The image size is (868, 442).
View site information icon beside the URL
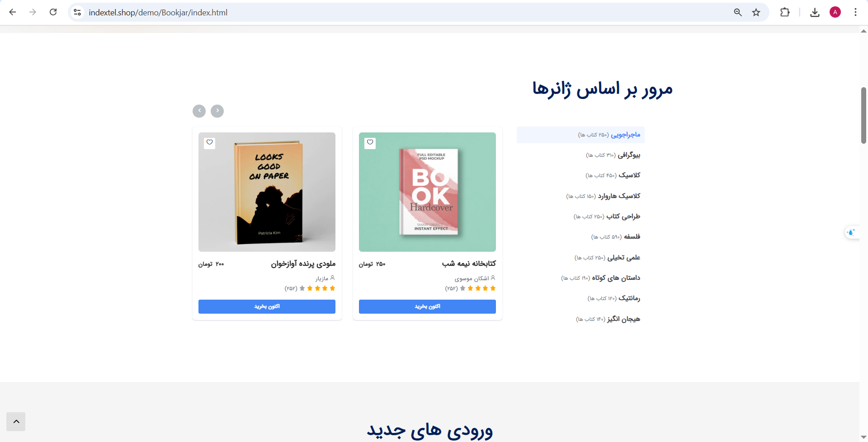coord(78,12)
